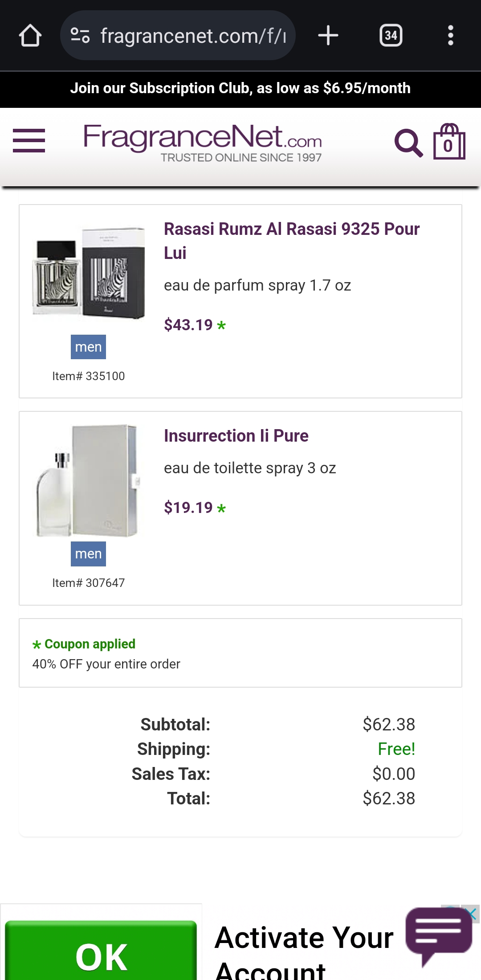Tap the browser home icon
This screenshot has height=980, width=481.
coord(30,36)
